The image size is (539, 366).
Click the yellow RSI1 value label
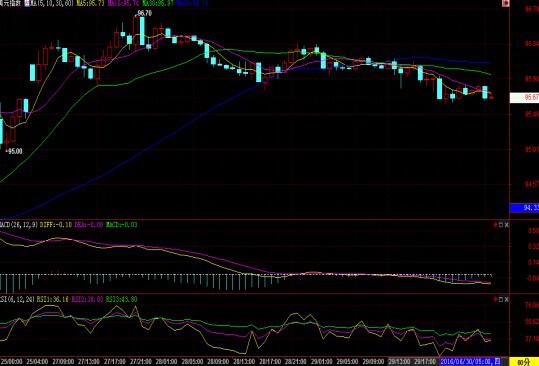click(x=53, y=299)
